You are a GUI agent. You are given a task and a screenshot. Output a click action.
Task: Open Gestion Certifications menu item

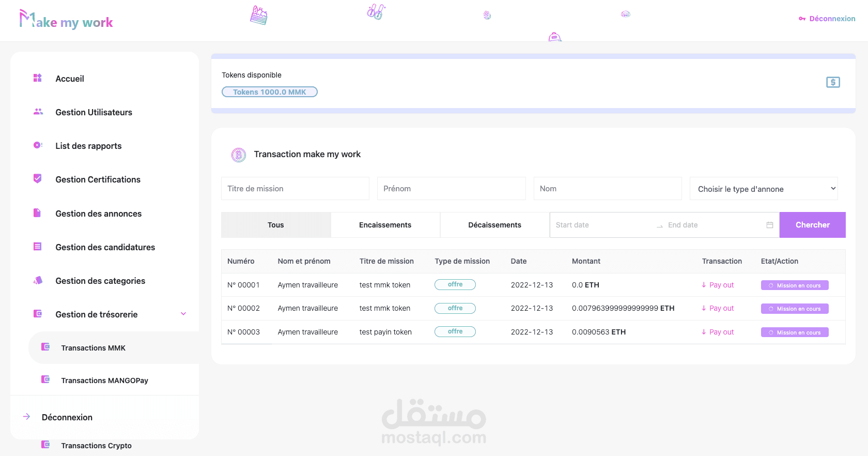coord(98,179)
